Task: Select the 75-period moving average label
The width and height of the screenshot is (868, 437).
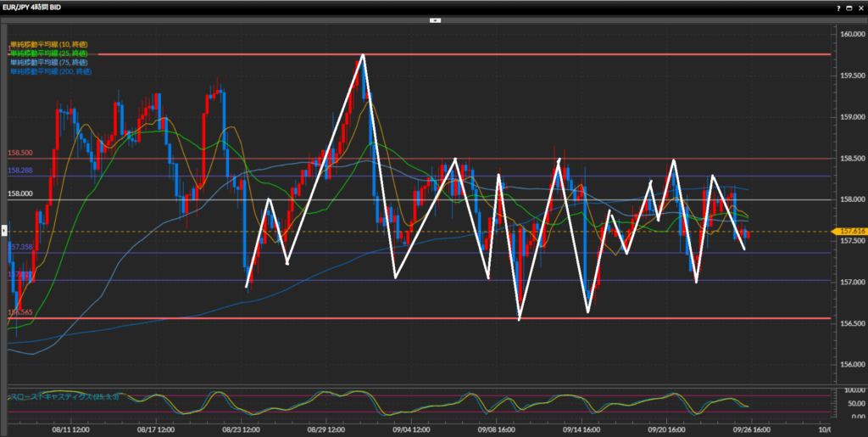Action: point(48,63)
